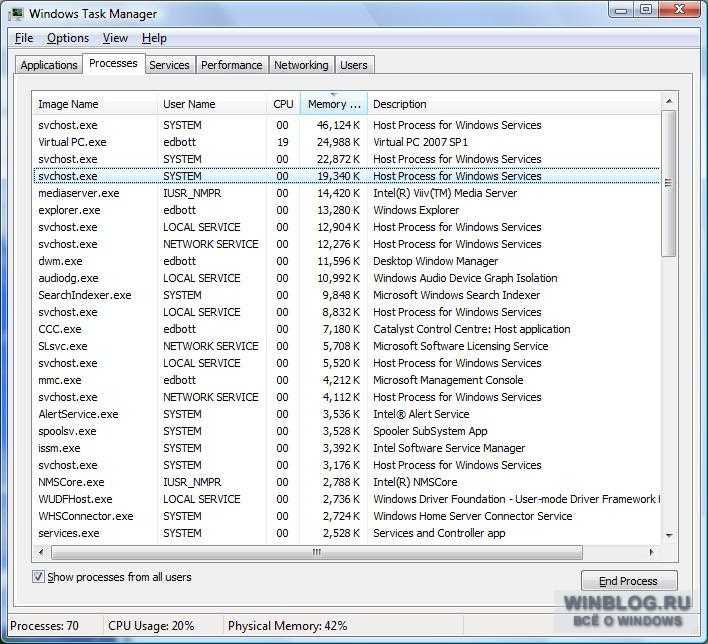Switch to the Users tab
The image size is (708, 644).
click(354, 65)
